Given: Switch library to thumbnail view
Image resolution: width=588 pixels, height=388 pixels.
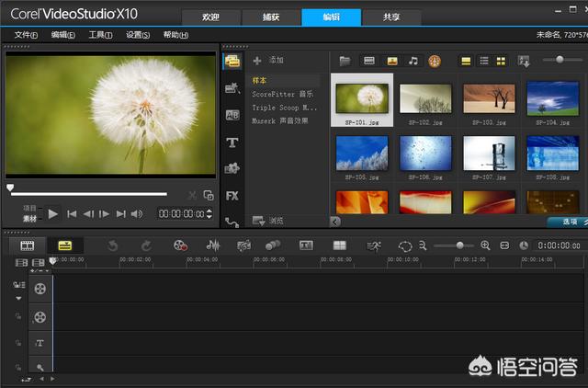Looking at the screenshot, I should click(501, 61).
